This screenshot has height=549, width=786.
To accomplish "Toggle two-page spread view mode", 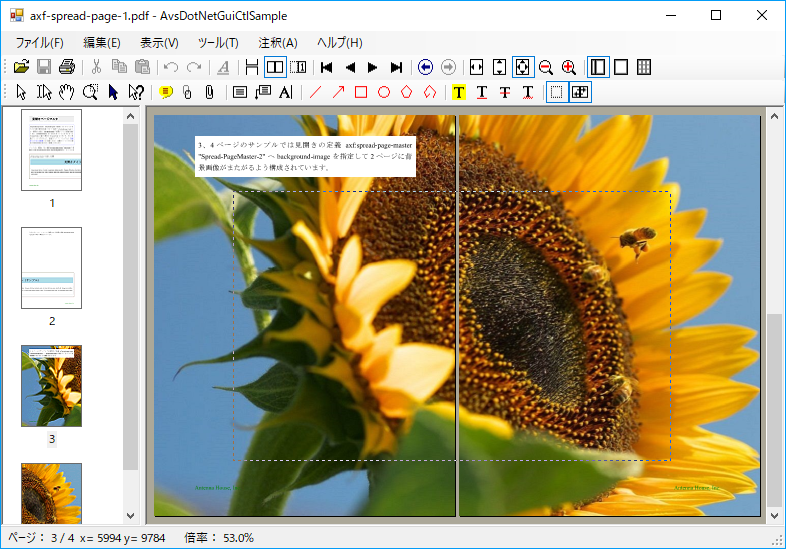I will point(274,67).
